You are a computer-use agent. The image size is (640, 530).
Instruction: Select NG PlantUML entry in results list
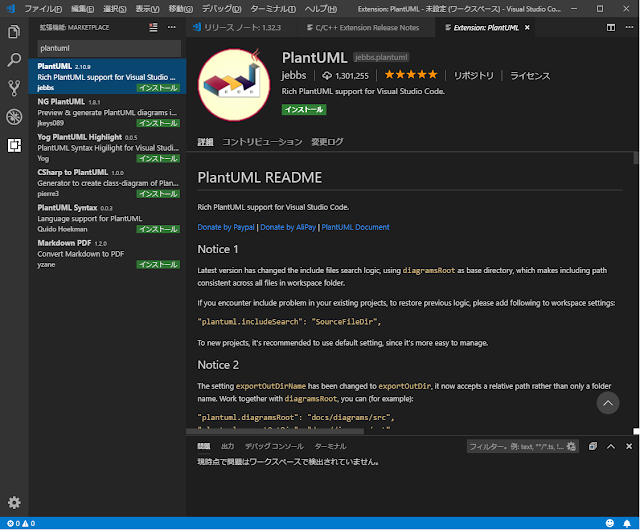coord(107,112)
